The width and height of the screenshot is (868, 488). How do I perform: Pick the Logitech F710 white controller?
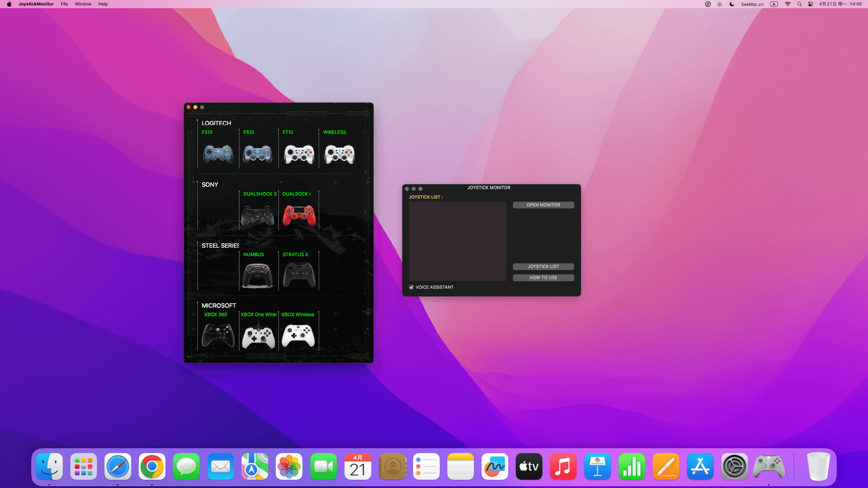click(x=299, y=154)
